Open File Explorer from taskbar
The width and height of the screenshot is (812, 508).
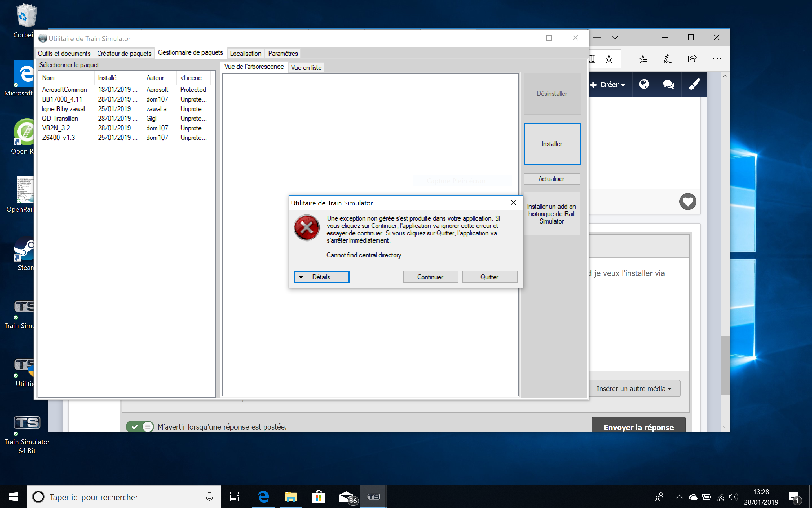pyautogui.click(x=291, y=497)
